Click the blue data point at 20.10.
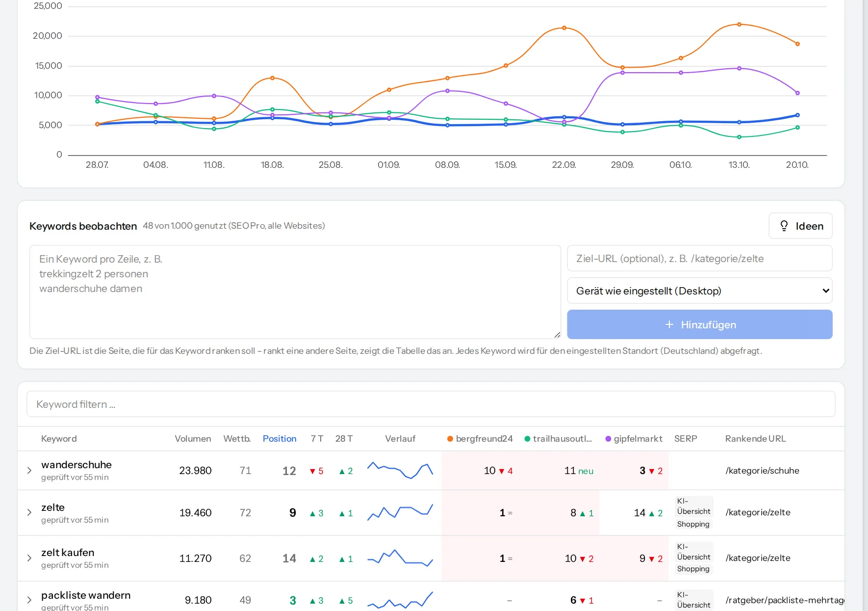 coord(797,115)
